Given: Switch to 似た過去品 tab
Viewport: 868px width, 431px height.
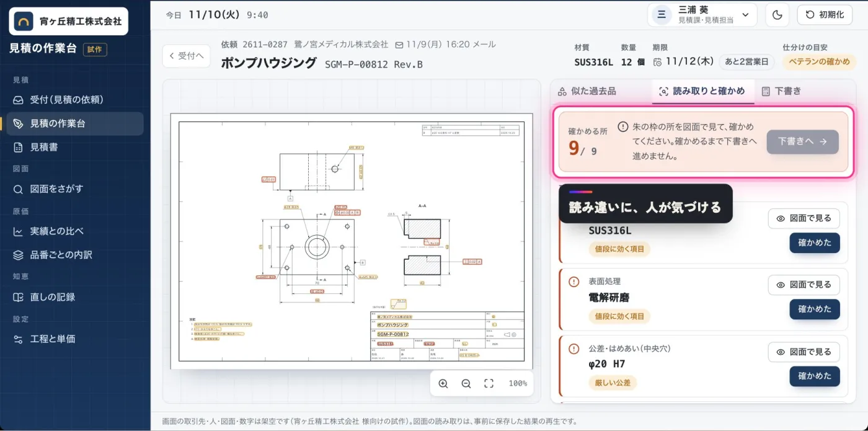Looking at the screenshot, I should point(587,91).
